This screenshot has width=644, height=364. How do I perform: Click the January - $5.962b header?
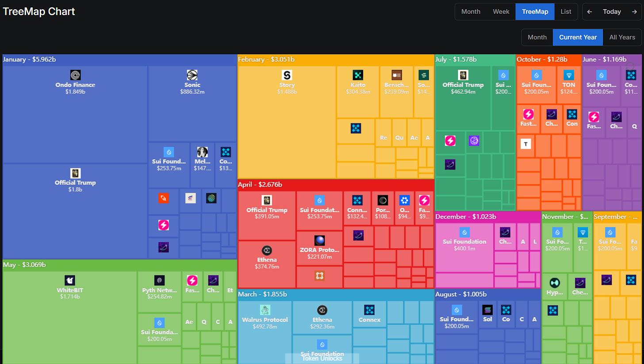point(30,59)
